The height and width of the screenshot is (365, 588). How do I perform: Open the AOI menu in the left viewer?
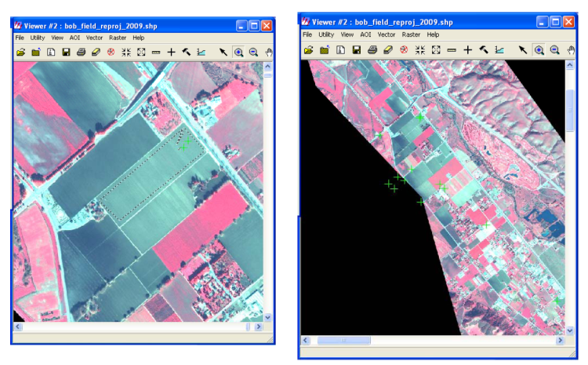74,38
